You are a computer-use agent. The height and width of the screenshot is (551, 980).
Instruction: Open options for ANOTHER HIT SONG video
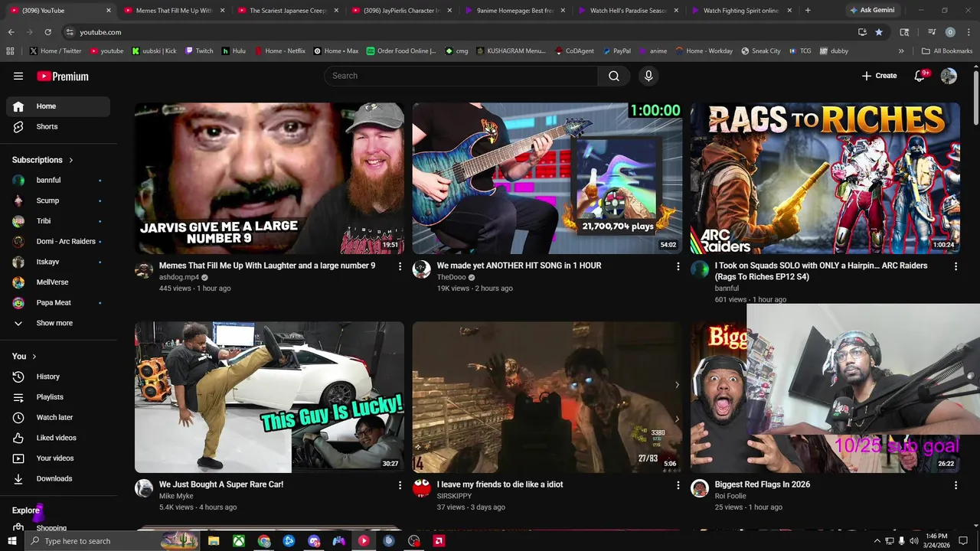click(678, 266)
